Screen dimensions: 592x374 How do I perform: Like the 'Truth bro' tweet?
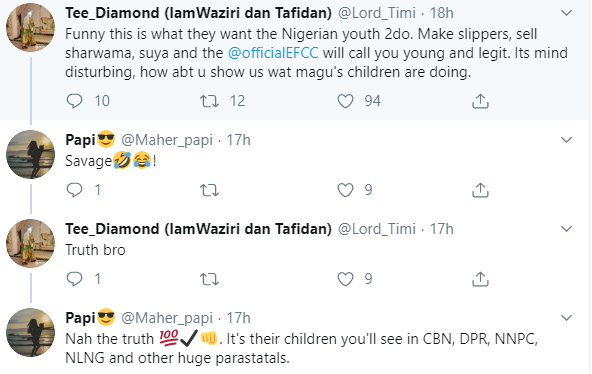[345, 279]
